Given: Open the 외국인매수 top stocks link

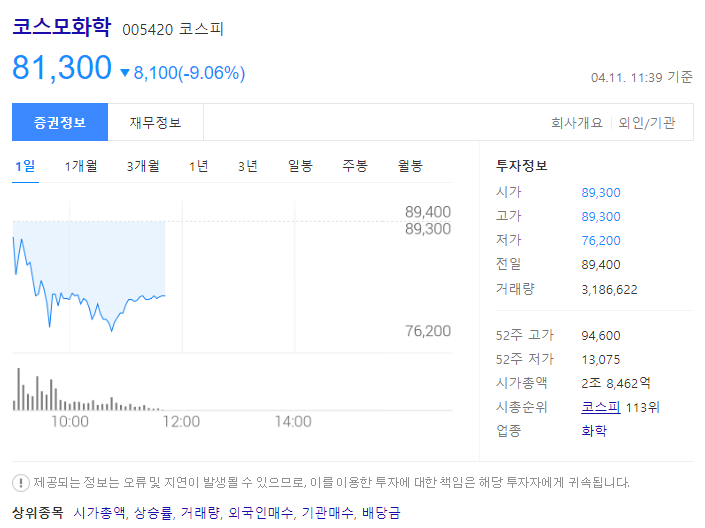Looking at the screenshot, I should (x=261, y=512).
